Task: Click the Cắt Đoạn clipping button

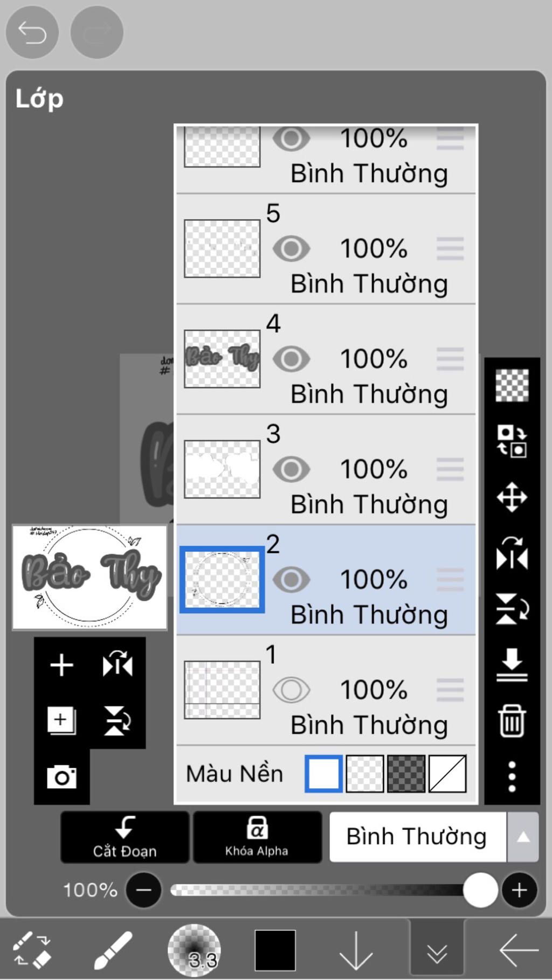Action: (125, 837)
